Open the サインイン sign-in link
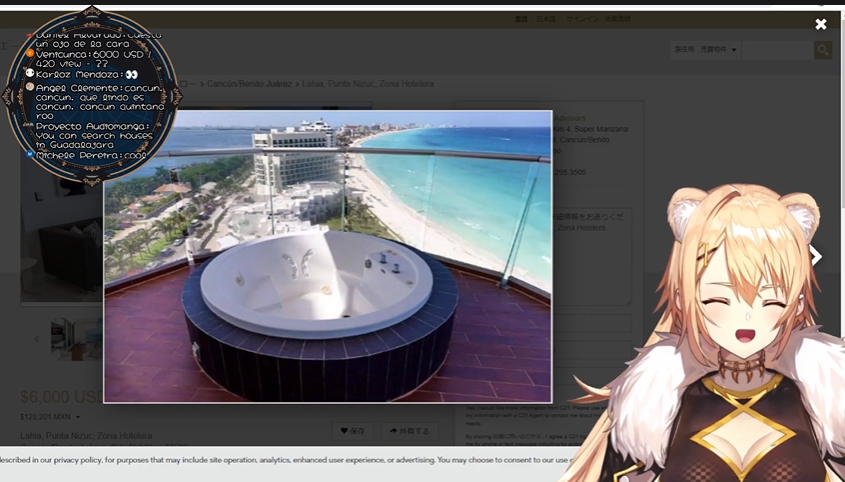 coord(582,19)
